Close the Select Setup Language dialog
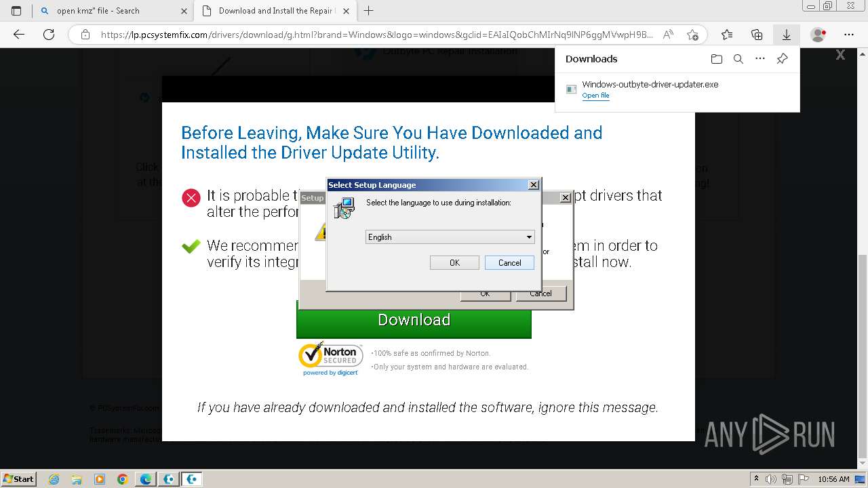Image resolution: width=868 pixels, height=488 pixels. [x=534, y=184]
